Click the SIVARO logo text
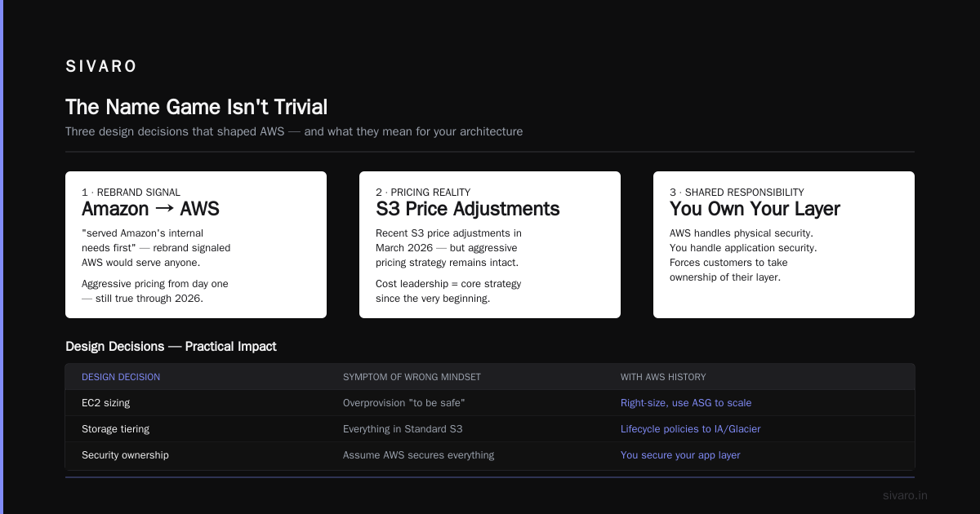Screen dimensions: 980x514 [x=101, y=67]
